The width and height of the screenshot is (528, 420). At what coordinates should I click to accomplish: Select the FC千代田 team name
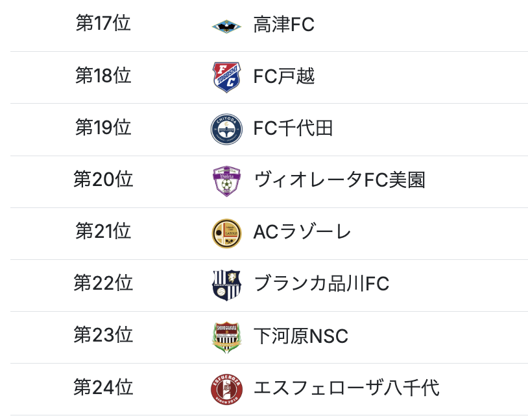tap(293, 129)
